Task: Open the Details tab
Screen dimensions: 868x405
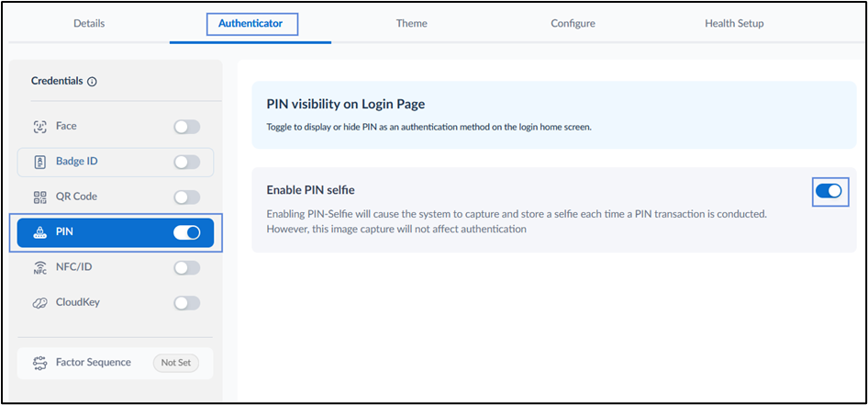Action: point(89,23)
